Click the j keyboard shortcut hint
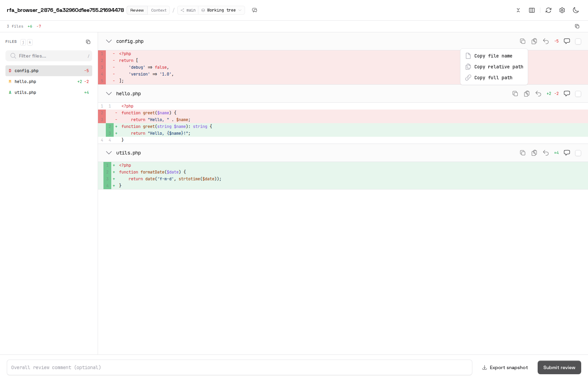The image size is (588, 380). [23, 42]
